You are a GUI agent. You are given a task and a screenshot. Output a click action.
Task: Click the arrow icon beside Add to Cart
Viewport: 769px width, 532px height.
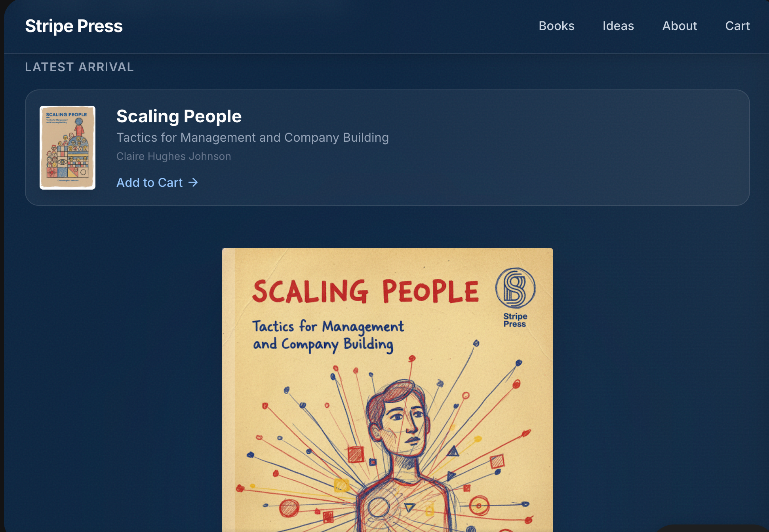point(193,182)
